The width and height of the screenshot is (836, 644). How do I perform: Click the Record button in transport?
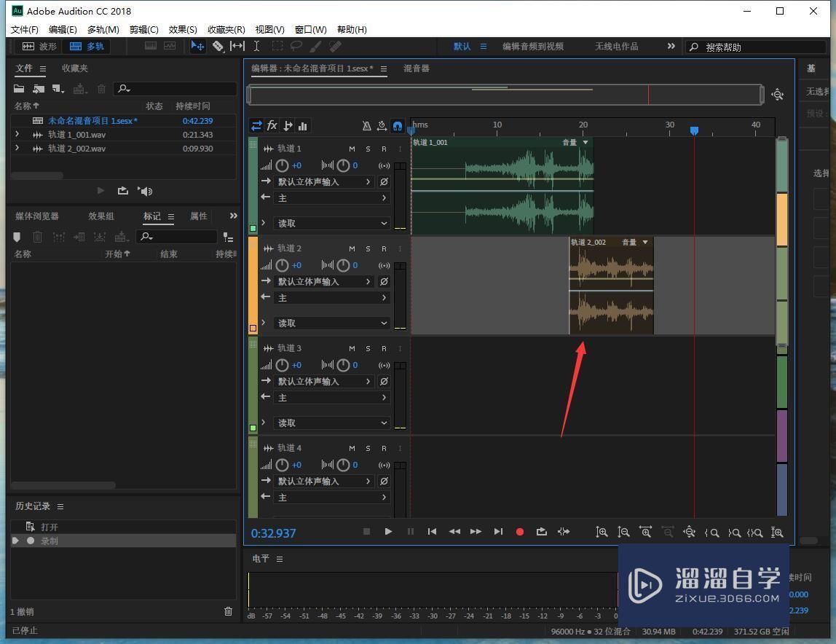tap(520, 532)
